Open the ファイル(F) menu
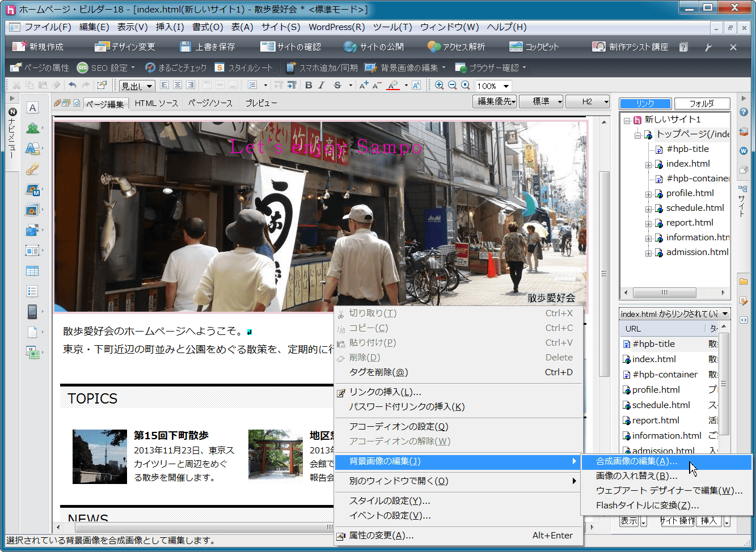 47,27
